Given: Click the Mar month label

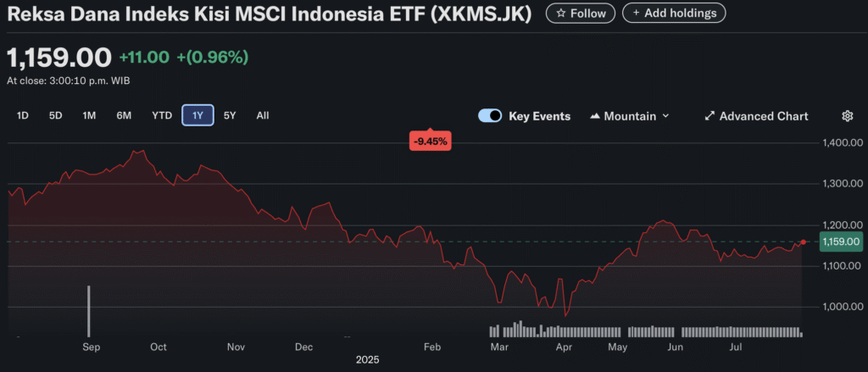Looking at the screenshot, I should [x=500, y=347].
